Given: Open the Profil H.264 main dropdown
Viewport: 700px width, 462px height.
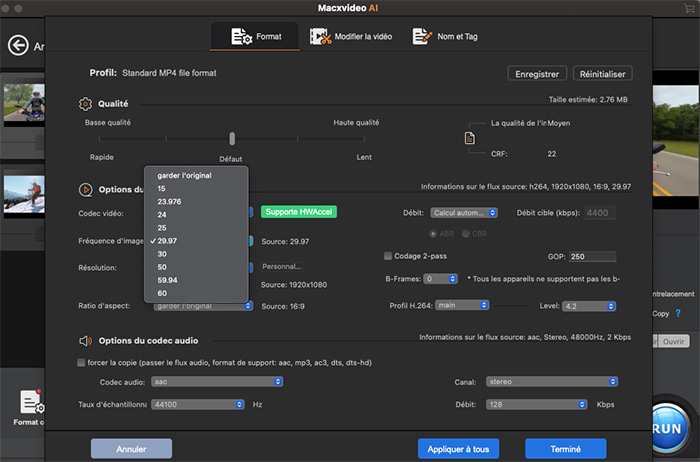Looking at the screenshot, I should pyautogui.click(x=462, y=305).
